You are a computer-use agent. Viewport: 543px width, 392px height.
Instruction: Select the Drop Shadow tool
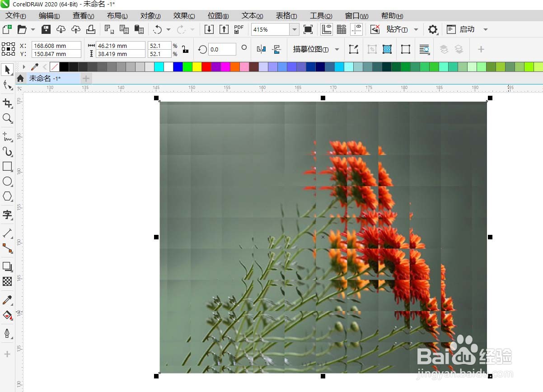(7, 266)
